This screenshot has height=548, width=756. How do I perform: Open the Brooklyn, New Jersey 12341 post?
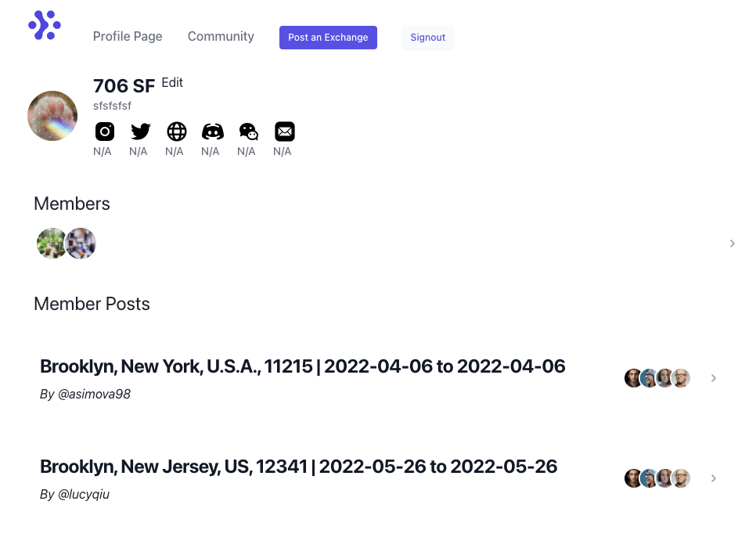click(298, 467)
